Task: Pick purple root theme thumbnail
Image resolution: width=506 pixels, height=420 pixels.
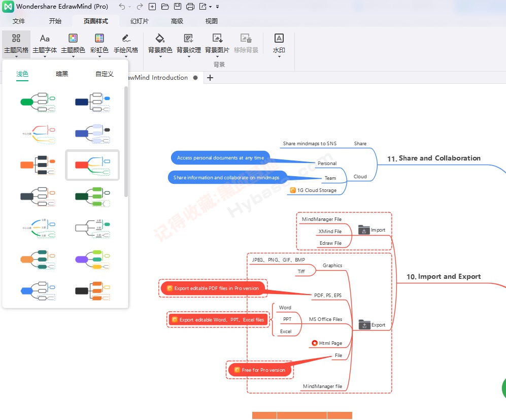Action: [x=92, y=260]
